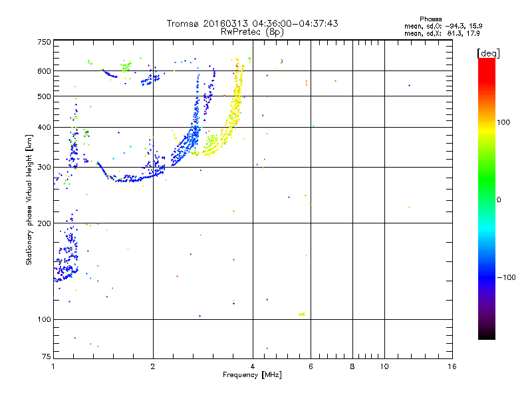Click the green-yellow point cluster near 100 km
Image resolution: width=532 pixels, height=399 pixels.
coord(302,314)
